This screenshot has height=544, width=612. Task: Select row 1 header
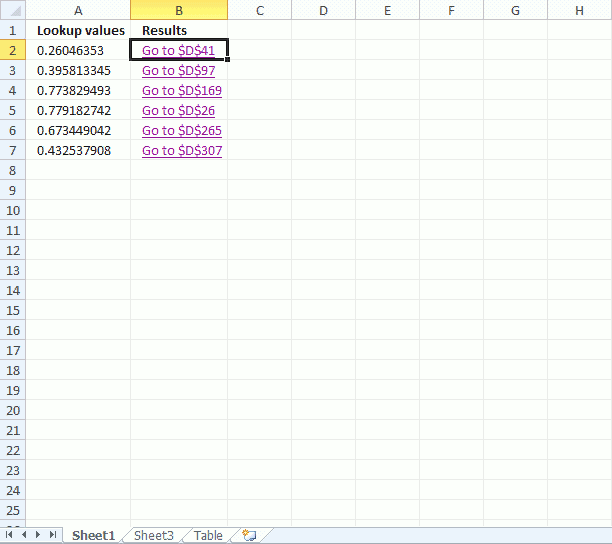pos(13,30)
